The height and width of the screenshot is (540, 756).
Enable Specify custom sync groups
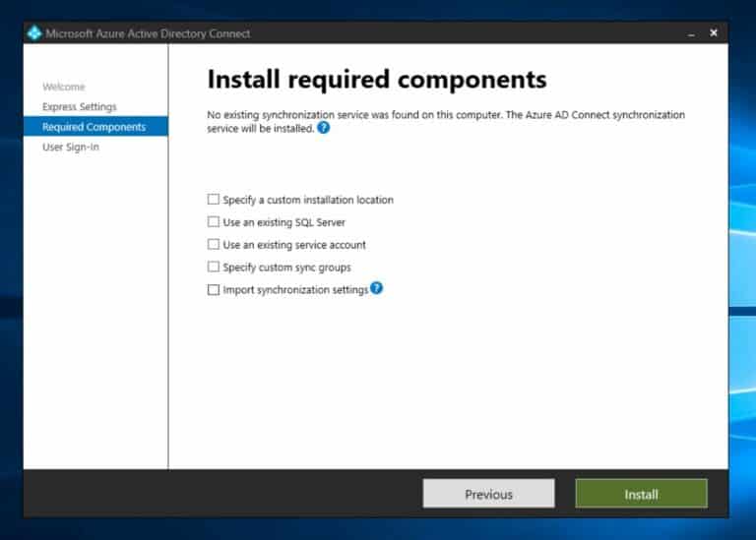[213, 267]
